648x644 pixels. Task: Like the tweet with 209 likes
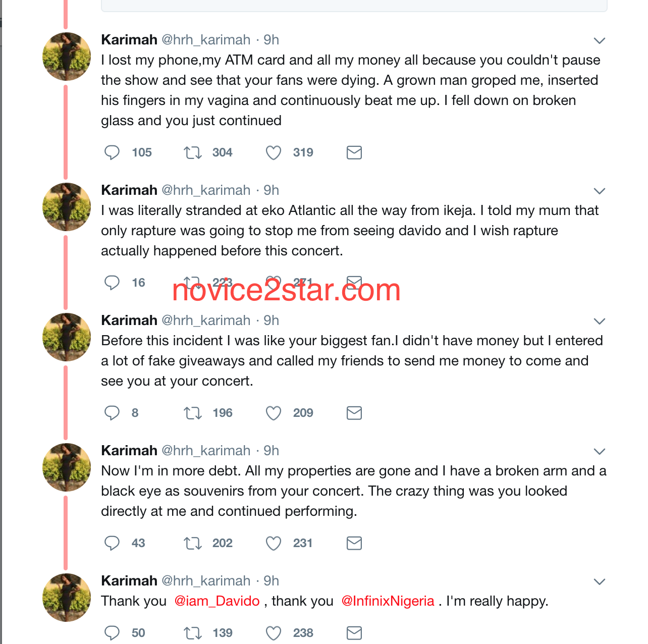pos(273,413)
